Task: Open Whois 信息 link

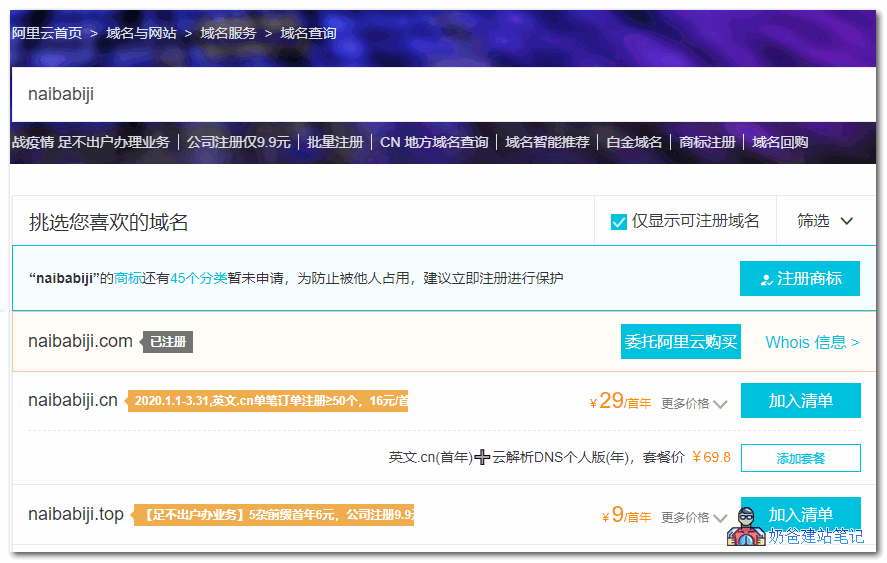Action: [x=812, y=342]
